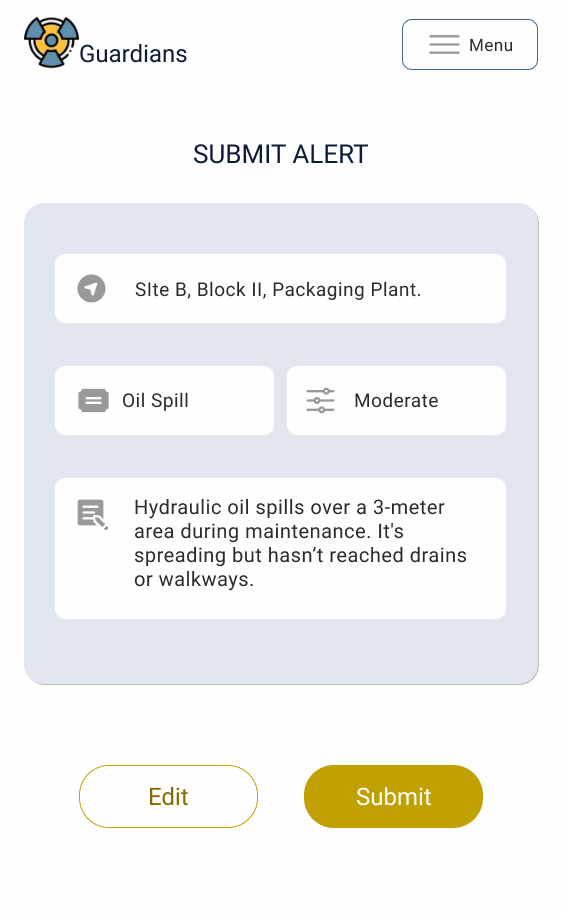
Task: Click the word Menu label
Action: click(x=491, y=45)
